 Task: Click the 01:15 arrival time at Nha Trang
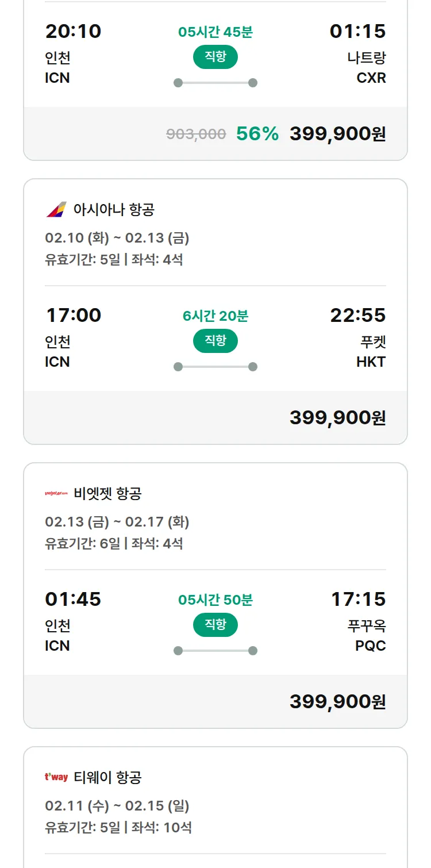coord(357,31)
